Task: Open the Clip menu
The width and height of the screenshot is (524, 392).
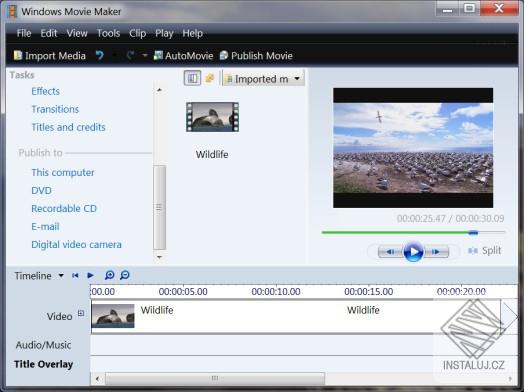Action: point(137,33)
